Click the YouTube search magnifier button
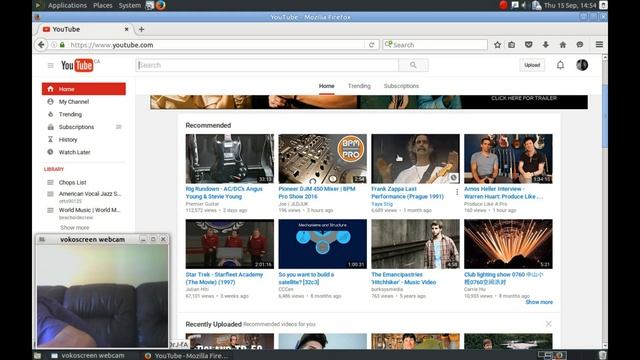This screenshot has height=360, width=640. point(413,65)
